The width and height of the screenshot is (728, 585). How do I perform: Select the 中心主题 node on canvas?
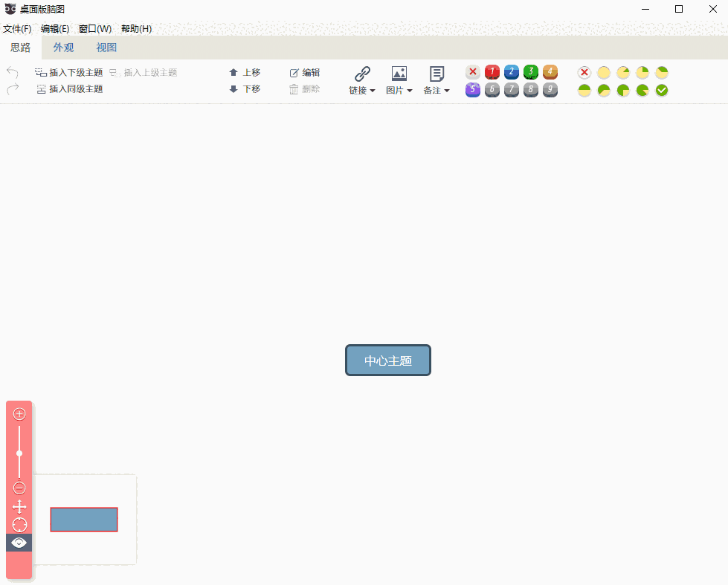(388, 361)
